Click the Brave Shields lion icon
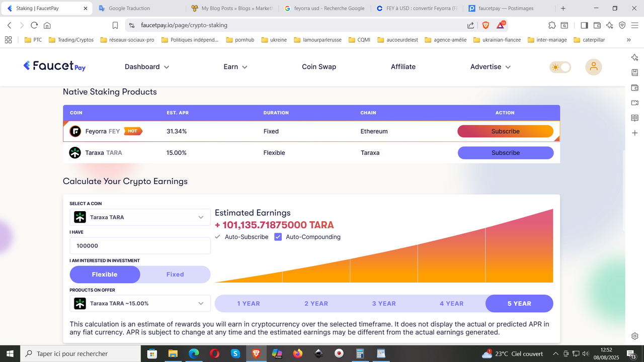Viewport: 644px width, 362px height. point(486,25)
